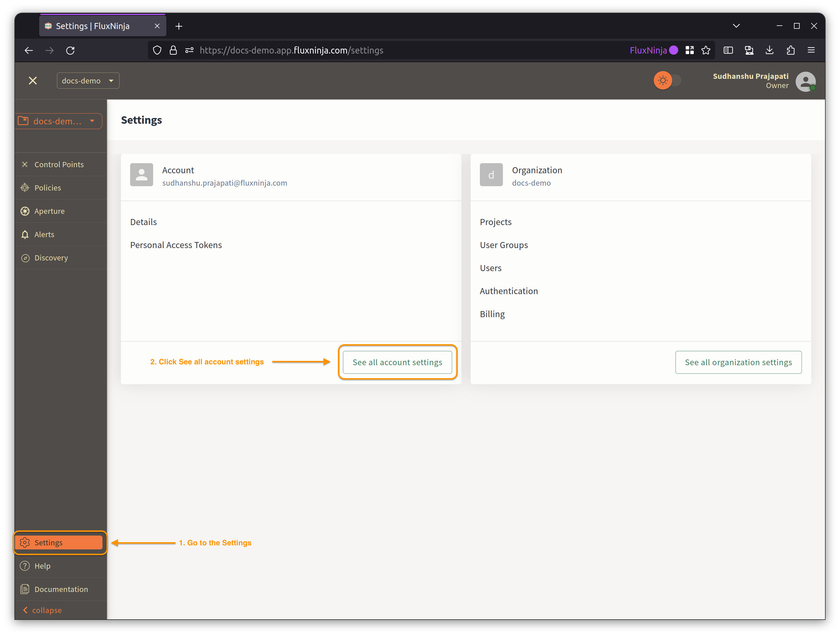Open the Policies section
This screenshot has height=636, width=840.
(47, 187)
